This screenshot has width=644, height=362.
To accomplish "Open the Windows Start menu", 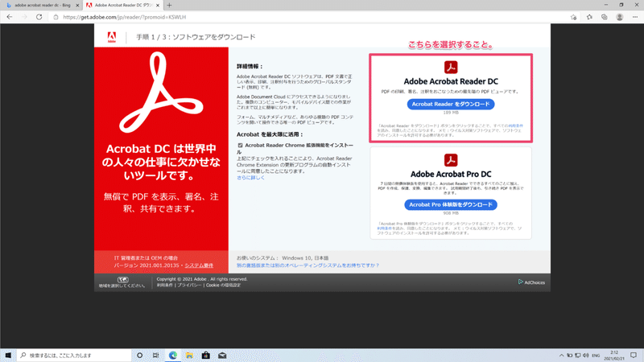I will point(8,355).
